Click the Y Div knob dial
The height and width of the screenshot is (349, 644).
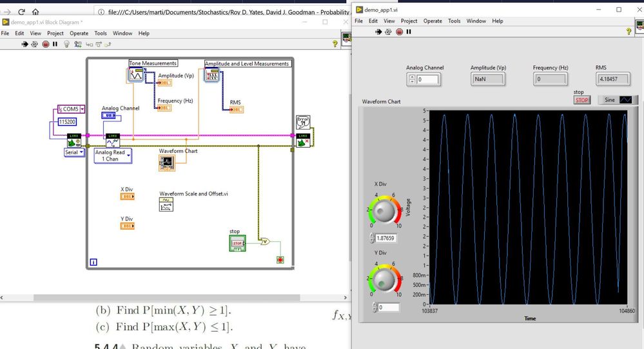(x=384, y=281)
